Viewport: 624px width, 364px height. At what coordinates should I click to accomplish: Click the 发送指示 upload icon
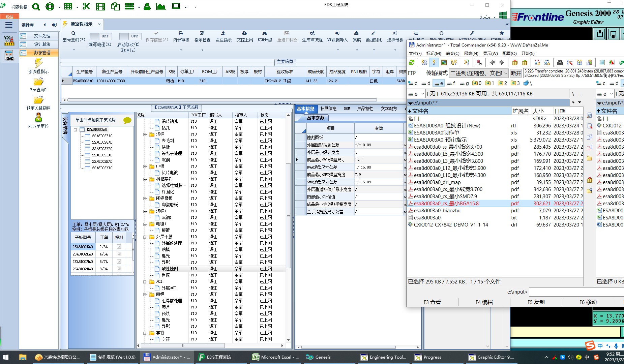pyautogui.click(x=223, y=33)
